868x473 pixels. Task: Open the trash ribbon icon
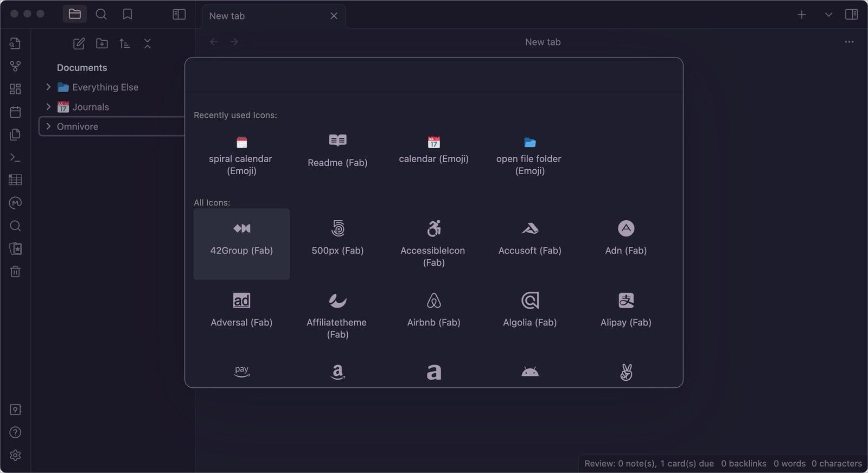15,271
